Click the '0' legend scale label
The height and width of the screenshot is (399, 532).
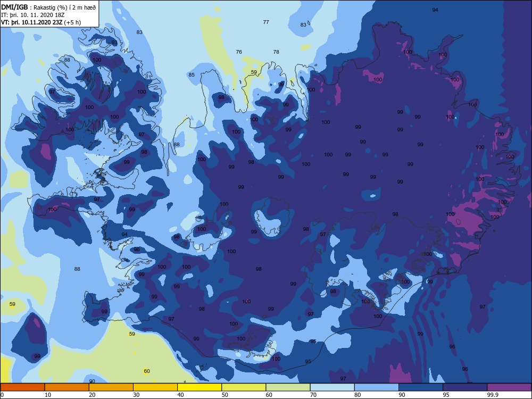[x=2, y=395]
